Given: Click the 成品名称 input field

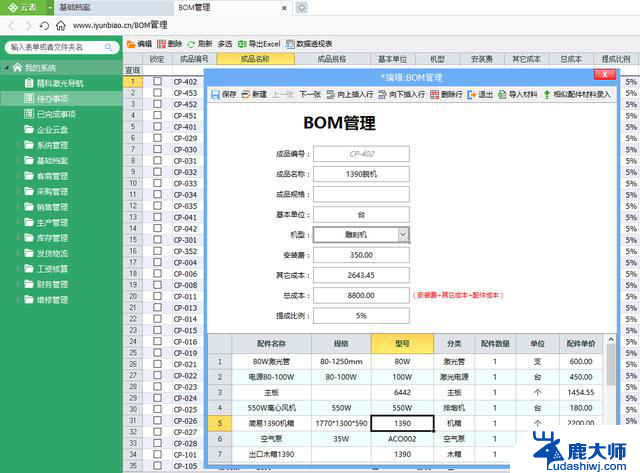Looking at the screenshot, I should pyautogui.click(x=361, y=174).
